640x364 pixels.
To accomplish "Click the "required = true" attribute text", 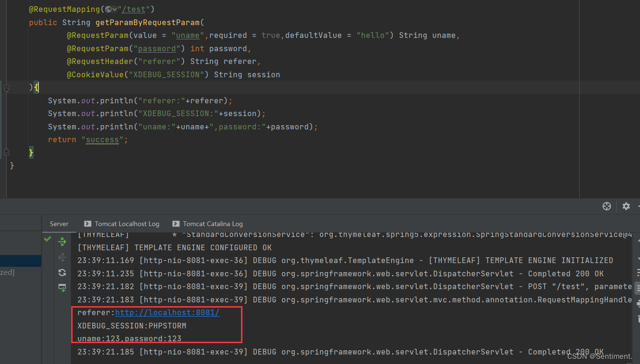I will pyautogui.click(x=245, y=36).
